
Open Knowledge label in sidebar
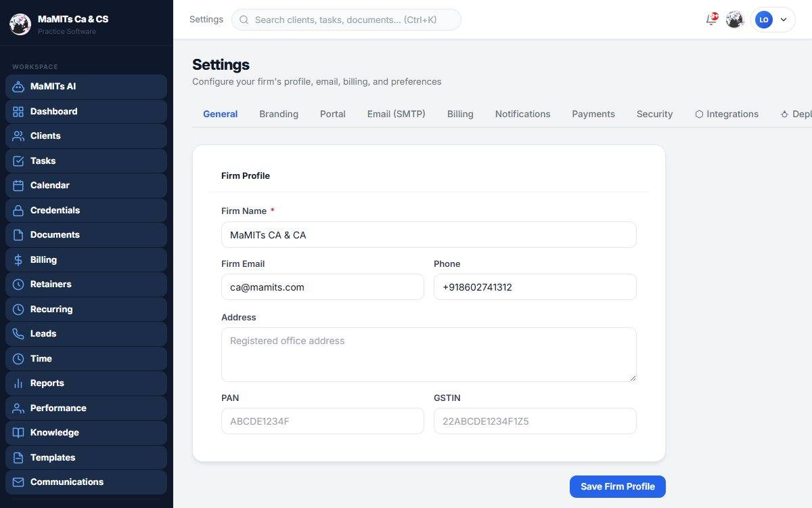click(55, 433)
